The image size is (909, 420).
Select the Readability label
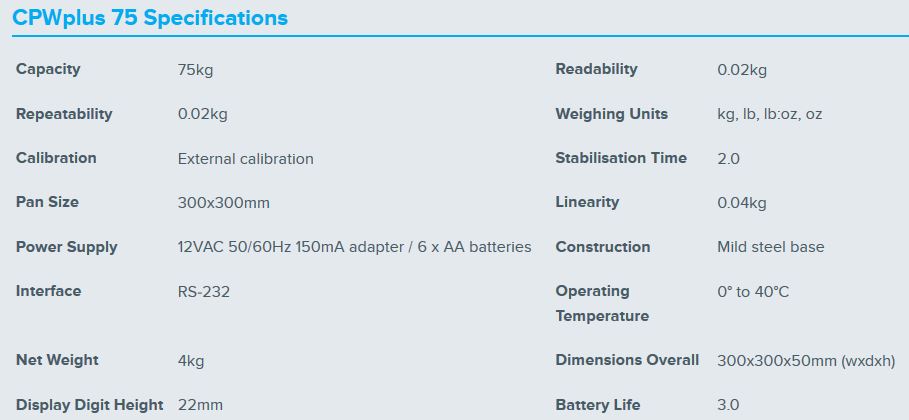tap(596, 69)
